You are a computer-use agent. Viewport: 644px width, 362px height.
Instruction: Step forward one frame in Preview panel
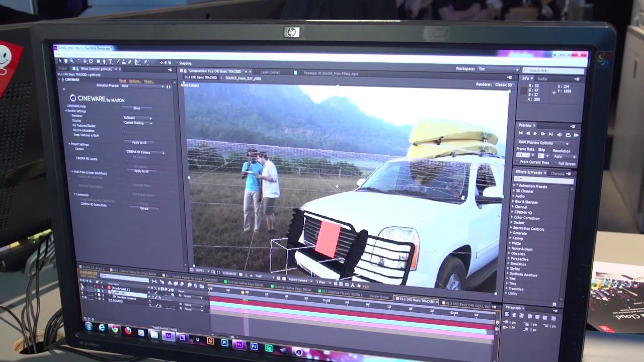tap(543, 134)
